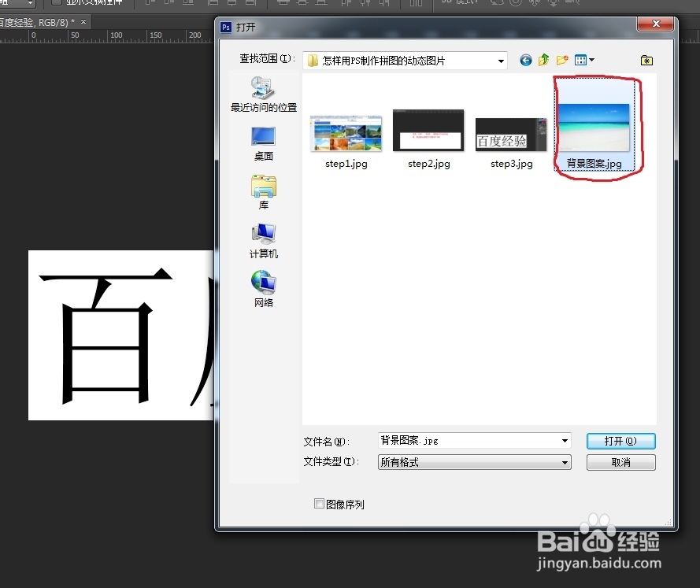The width and height of the screenshot is (700, 588).
Task: Click the Up One Level folder icon
Action: click(x=543, y=60)
